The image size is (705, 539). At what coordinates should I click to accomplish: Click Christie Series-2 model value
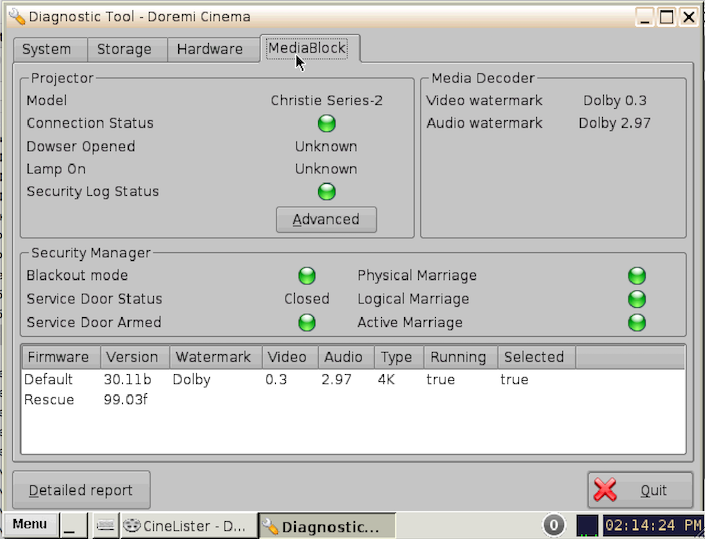pos(326,100)
